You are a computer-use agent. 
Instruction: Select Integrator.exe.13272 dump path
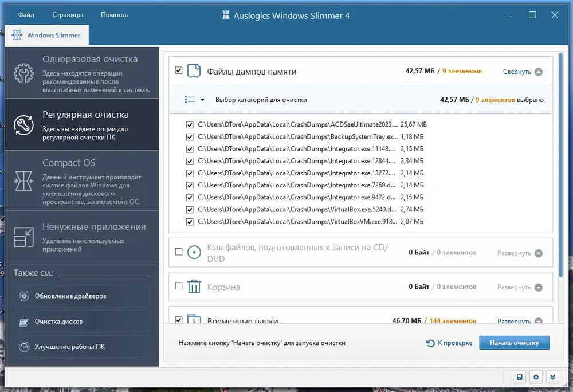296,173
